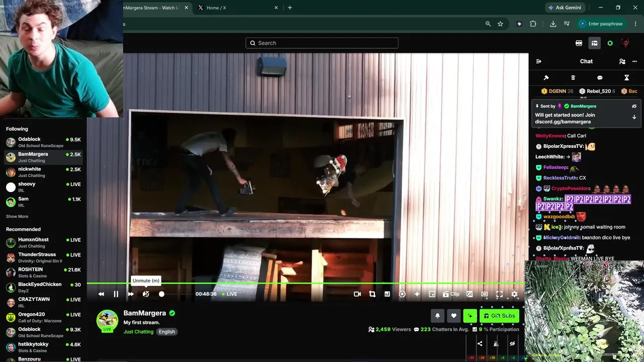
Task: Adjust the player volume slider knob
Action: pos(162,294)
